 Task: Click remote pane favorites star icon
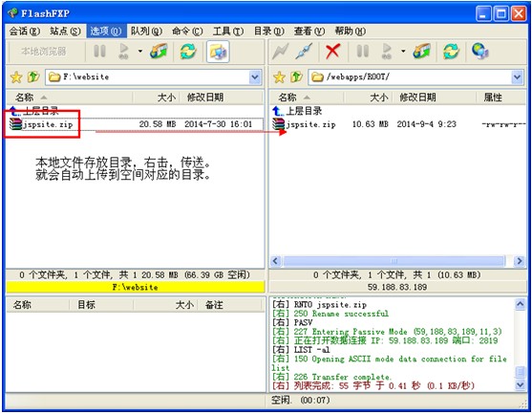[x=279, y=77]
